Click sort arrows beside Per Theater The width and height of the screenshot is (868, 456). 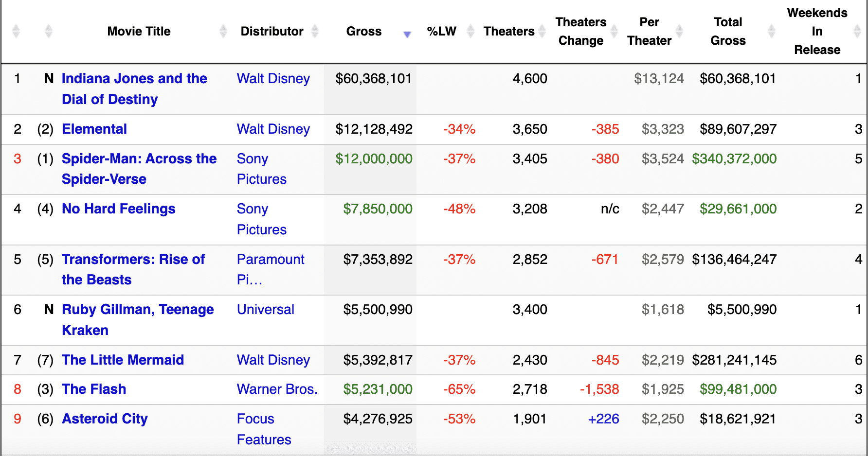point(679,31)
